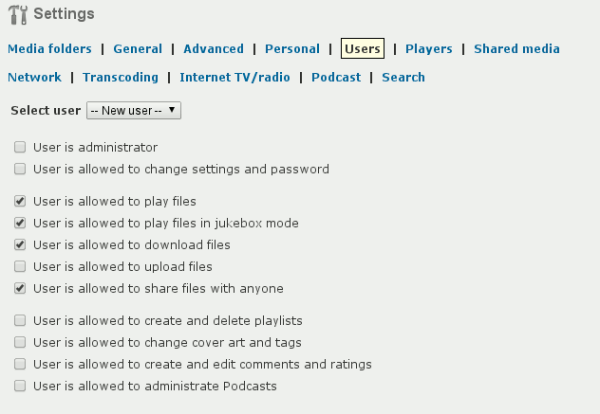Open the Advanced settings tab
600x414 pixels.
(x=213, y=49)
